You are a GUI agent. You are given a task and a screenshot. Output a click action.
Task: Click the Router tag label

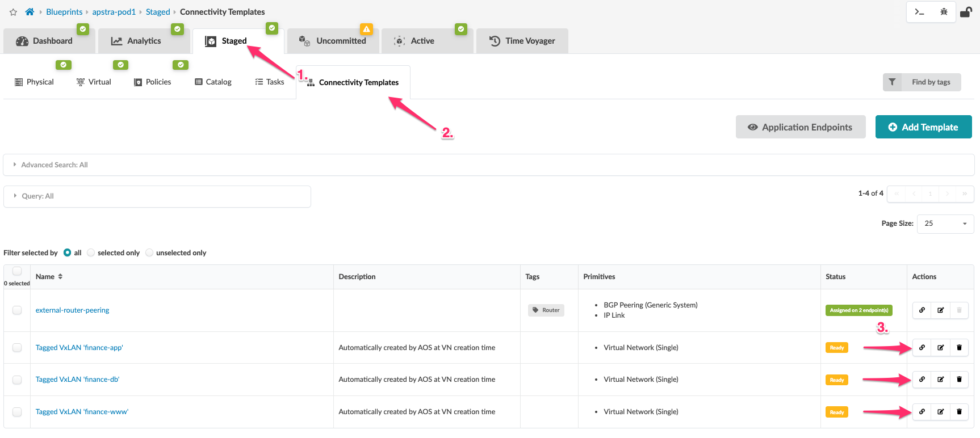(x=546, y=310)
